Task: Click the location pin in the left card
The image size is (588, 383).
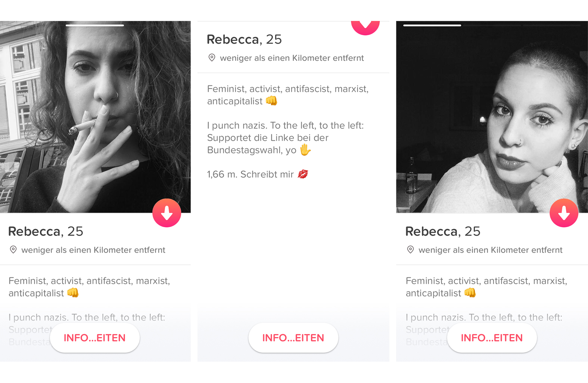Action: (x=13, y=250)
